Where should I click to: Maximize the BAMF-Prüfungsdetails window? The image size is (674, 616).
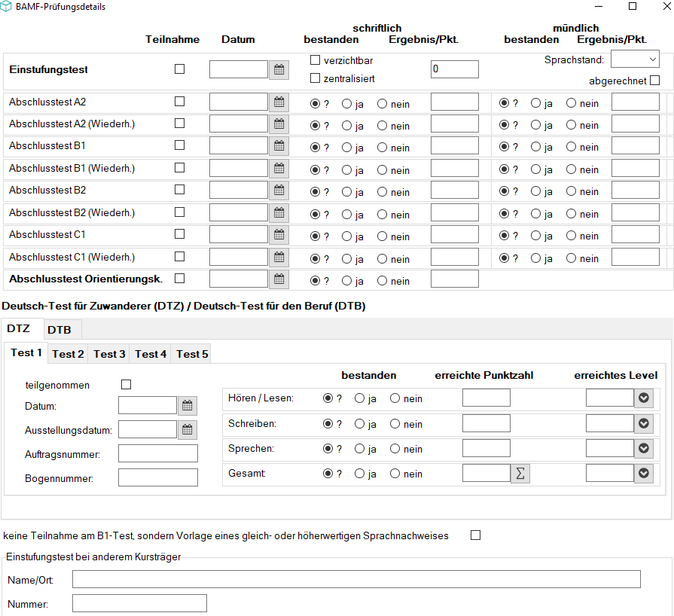click(633, 6)
